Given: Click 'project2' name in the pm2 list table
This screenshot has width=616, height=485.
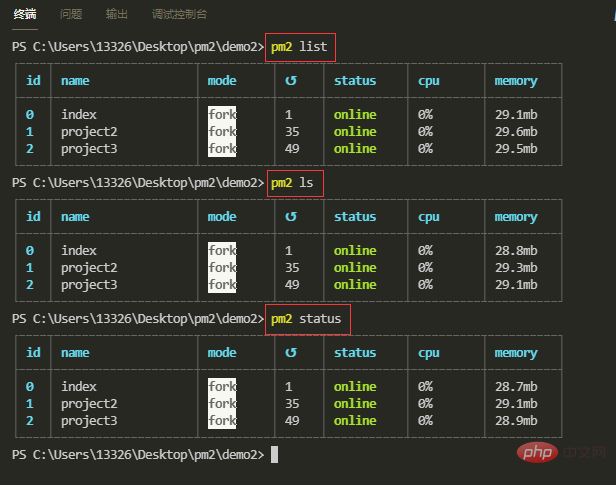Looking at the screenshot, I should (x=89, y=132).
